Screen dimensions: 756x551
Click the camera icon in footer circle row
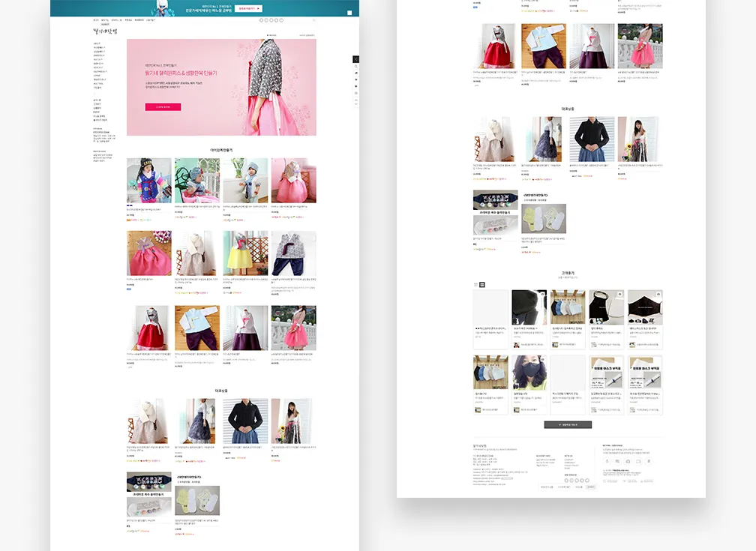point(628,461)
